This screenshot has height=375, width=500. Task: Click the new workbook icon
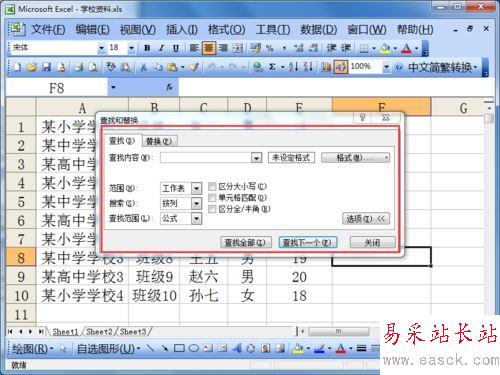pyautogui.click(x=17, y=67)
